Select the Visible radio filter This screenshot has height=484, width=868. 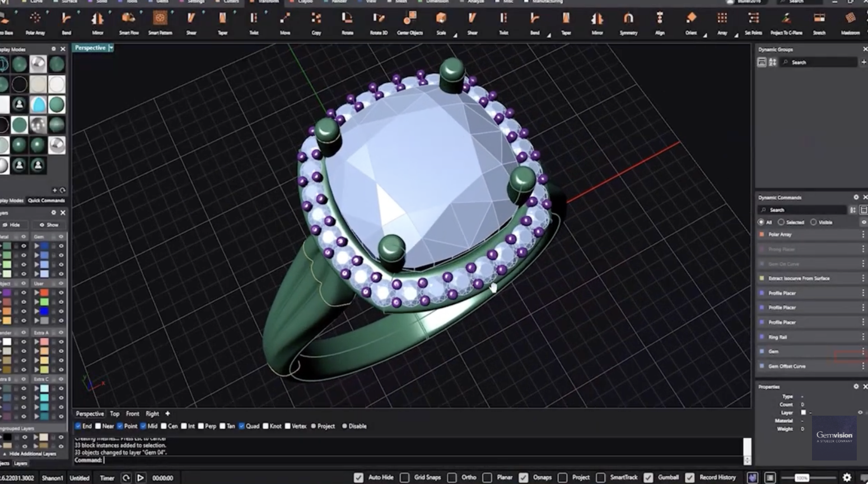[x=814, y=222]
